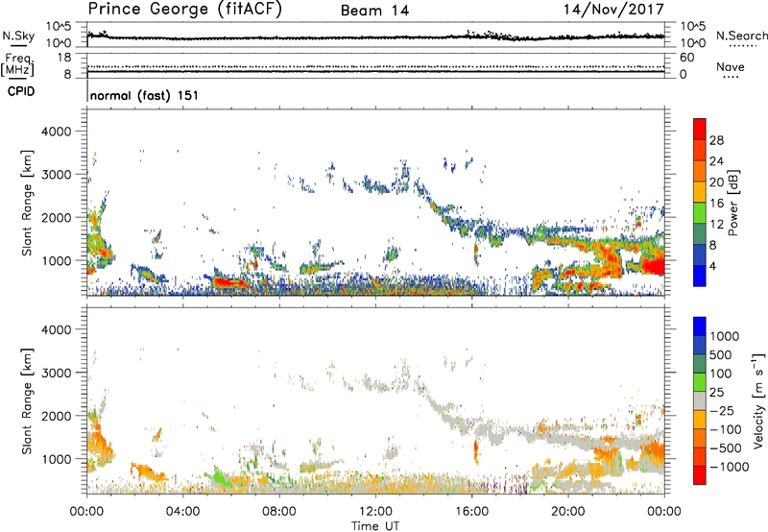Image resolution: width=768 pixels, height=532 pixels.
Task: Click the 04:00 time axis tick label
Action: point(183,512)
